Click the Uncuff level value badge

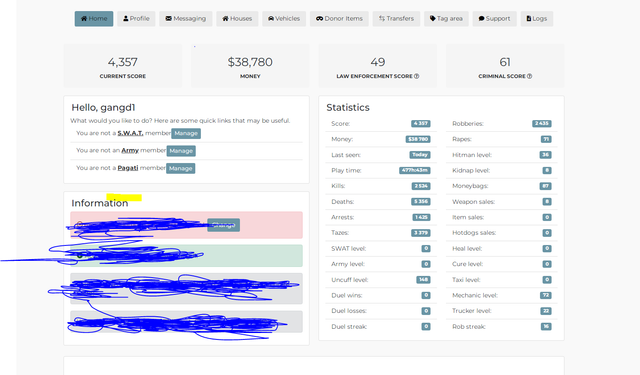click(423, 280)
